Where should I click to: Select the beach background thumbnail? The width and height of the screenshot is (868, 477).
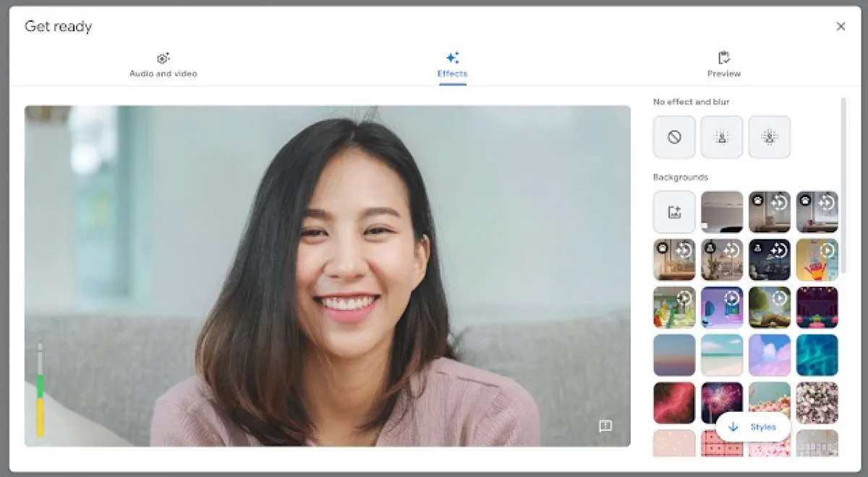click(721, 354)
